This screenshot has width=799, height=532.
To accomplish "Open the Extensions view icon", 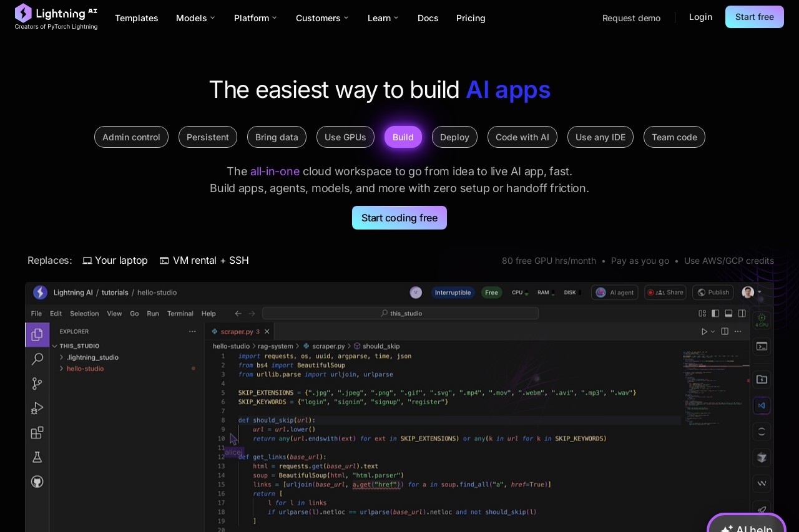I will [x=37, y=432].
